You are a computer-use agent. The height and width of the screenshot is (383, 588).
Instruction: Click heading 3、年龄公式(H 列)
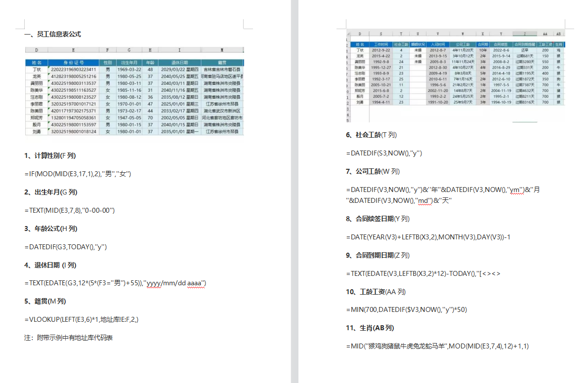50,229
